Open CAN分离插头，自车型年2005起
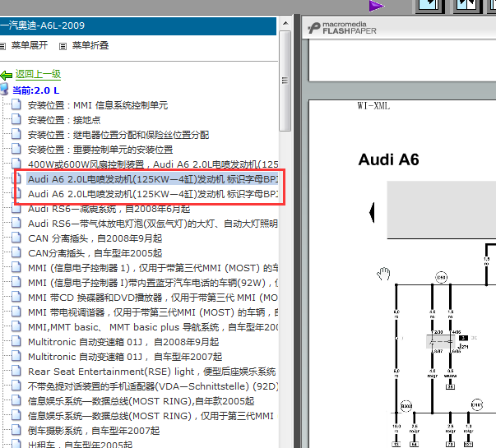Viewport: 496px width, 448px height. [95, 253]
